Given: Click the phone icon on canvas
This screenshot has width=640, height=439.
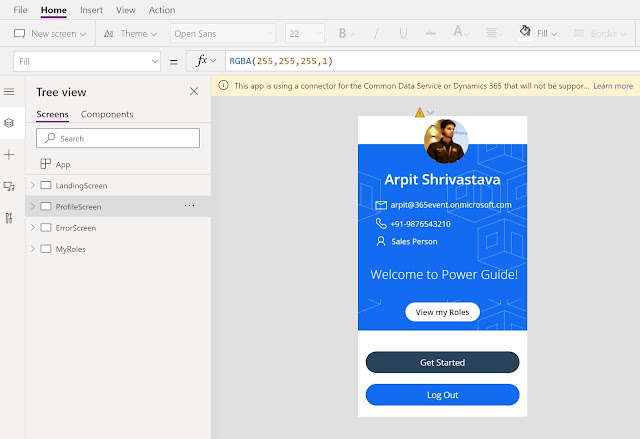Looking at the screenshot, I should point(381,223).
